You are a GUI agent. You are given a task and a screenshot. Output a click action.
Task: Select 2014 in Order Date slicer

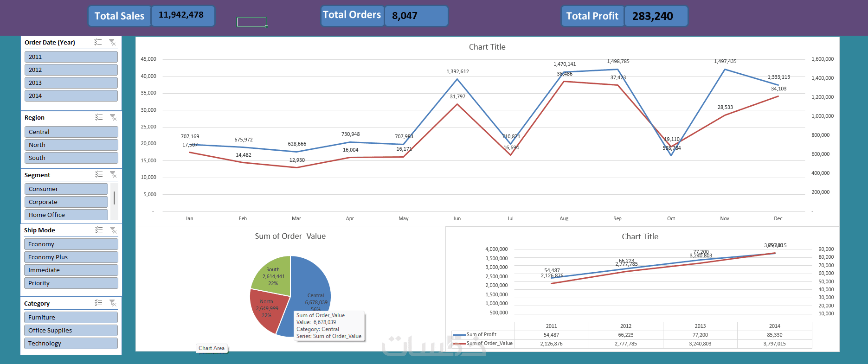click(x=71, y=96)
